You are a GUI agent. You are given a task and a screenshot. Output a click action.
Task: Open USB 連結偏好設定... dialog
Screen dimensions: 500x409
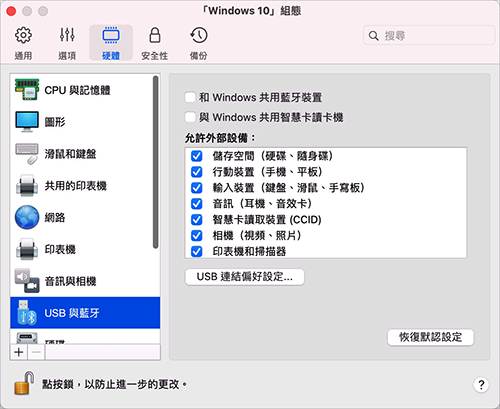(x=245, y=277)
